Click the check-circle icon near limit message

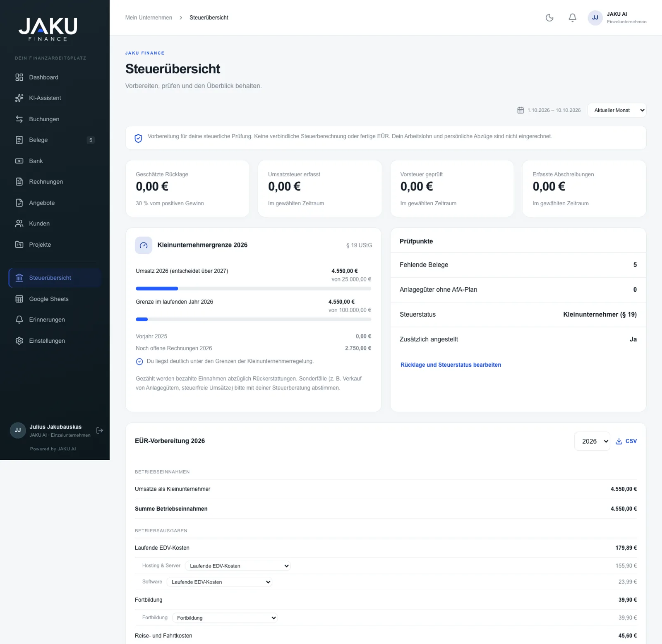(x=139, y=361)
